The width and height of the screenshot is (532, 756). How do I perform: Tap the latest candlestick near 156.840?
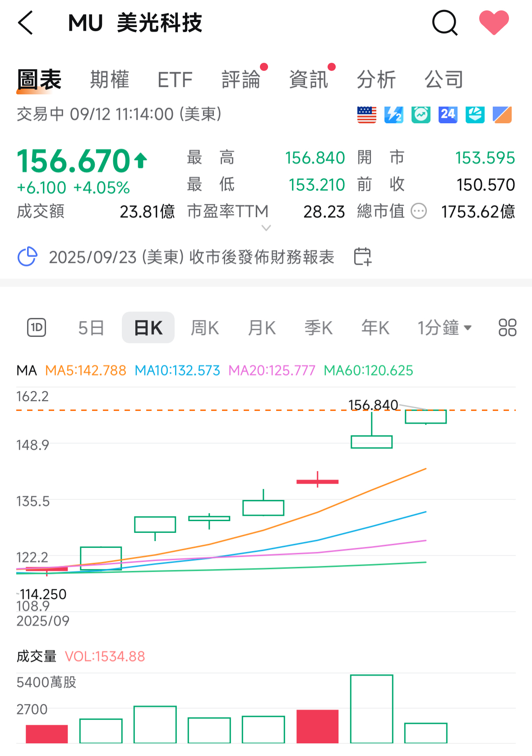click(x=426, y=416)
